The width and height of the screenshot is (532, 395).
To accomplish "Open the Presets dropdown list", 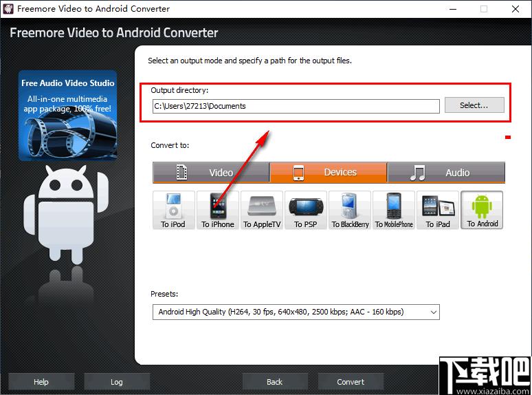I will pos(296,312).
